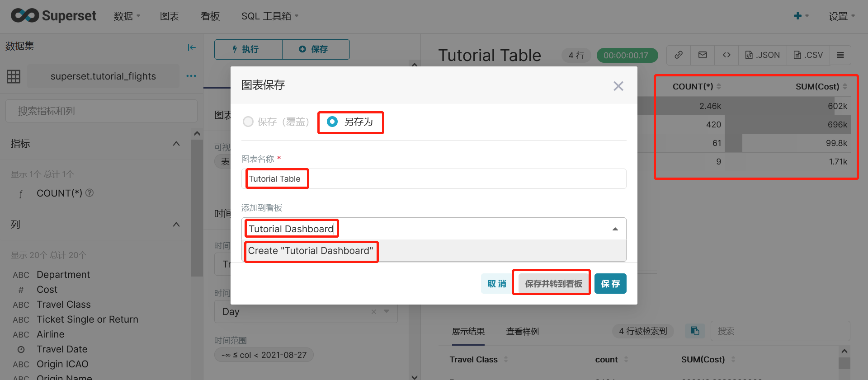Click the Airline column item

51,334
